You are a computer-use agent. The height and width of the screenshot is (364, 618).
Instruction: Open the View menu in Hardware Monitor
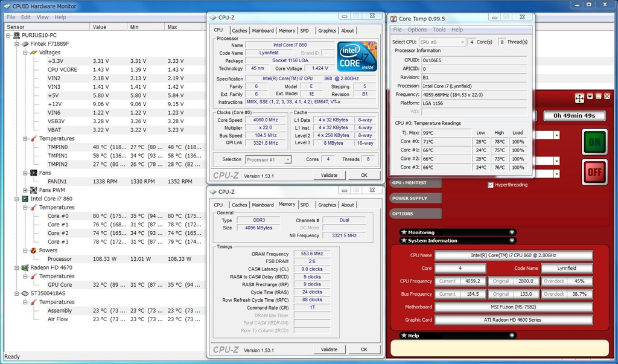[x=42, y=18]
